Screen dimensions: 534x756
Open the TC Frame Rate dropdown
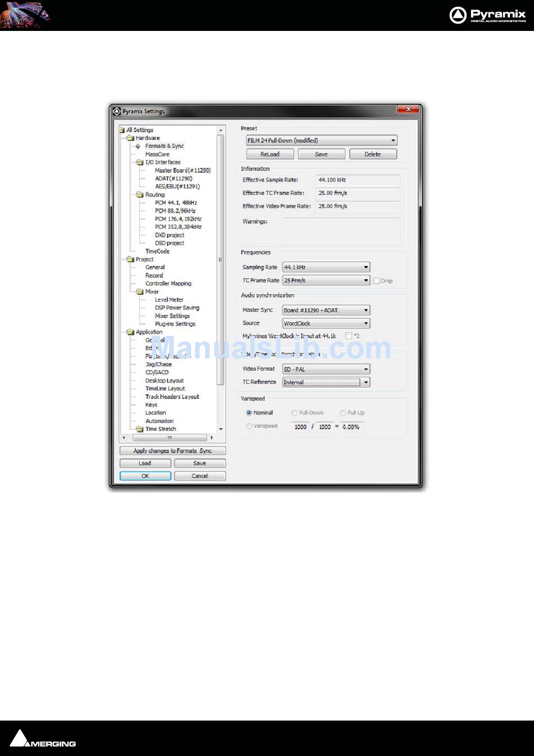click(x=326, y=280)
